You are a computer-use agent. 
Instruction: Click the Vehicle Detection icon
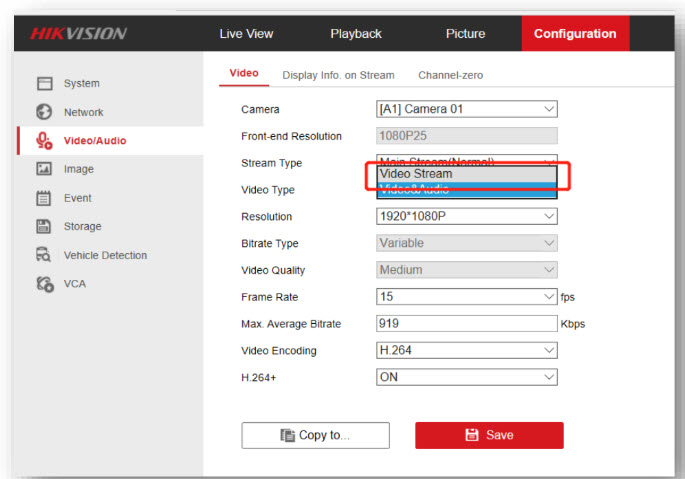[44, 255]
